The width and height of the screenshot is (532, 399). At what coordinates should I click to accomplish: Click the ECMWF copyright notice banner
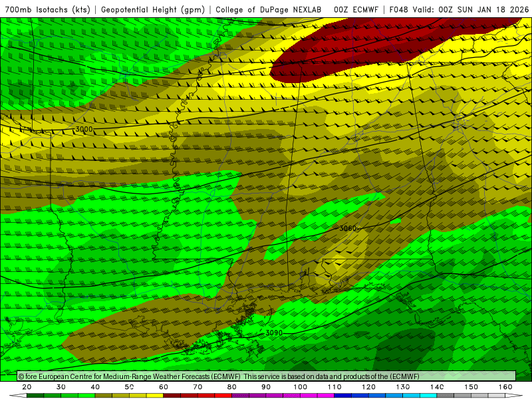pos(267,376)
